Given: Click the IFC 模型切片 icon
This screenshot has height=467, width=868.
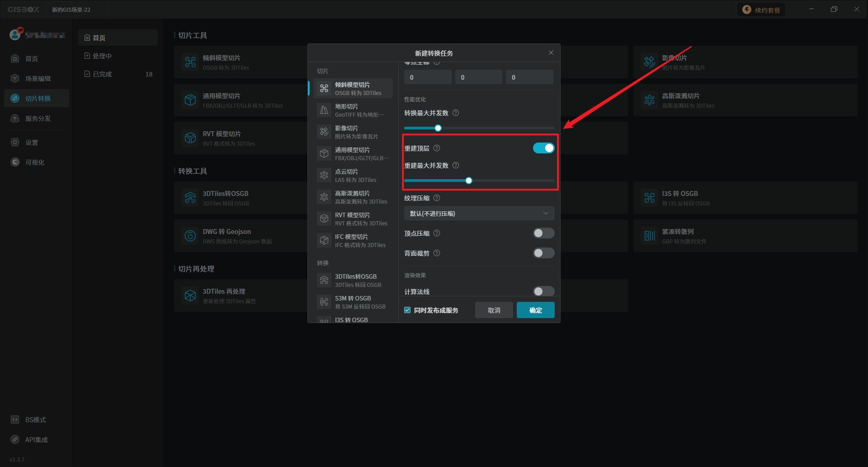Looking at the screenshot, I should [x=324, y=241].
